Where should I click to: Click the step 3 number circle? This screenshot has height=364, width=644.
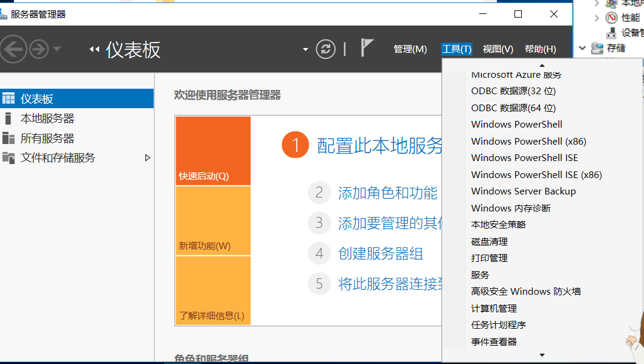319,223
